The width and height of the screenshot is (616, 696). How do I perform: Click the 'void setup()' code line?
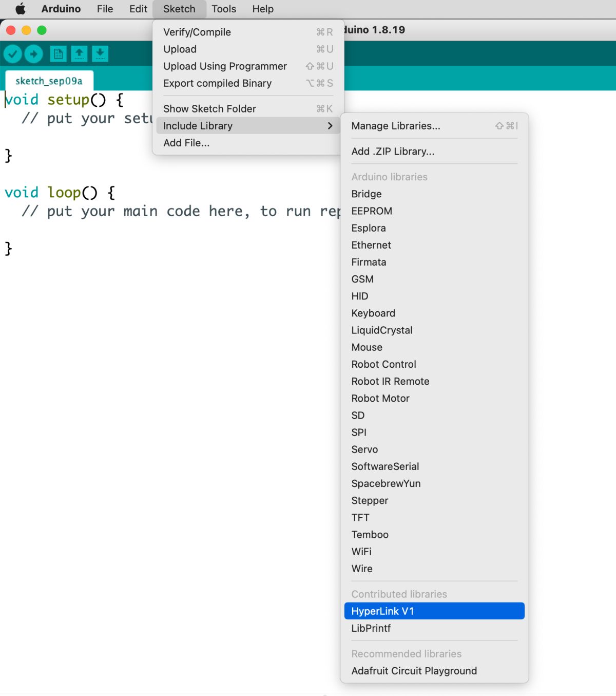[x=64, y=99]
